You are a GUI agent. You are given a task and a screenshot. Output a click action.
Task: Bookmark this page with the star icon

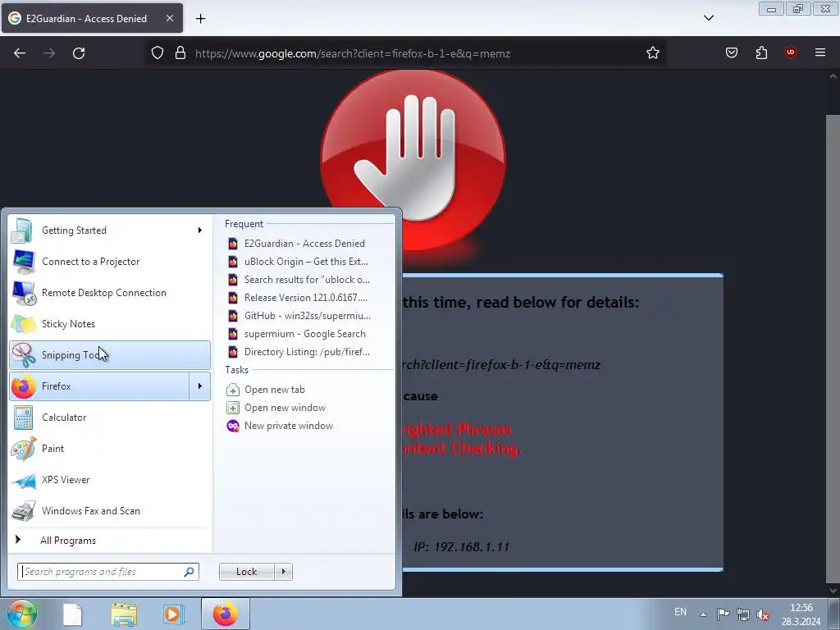point(652,52)
